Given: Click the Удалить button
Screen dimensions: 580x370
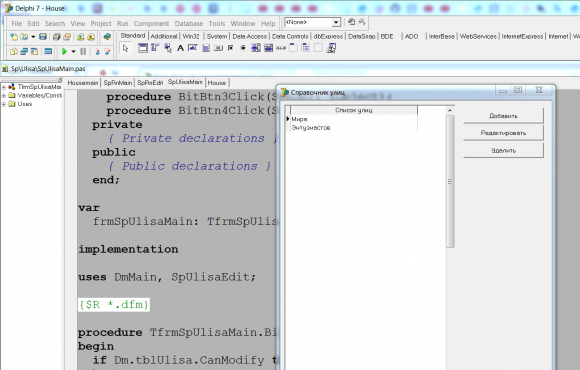Looking at the screenshot, I should point(503,150).
